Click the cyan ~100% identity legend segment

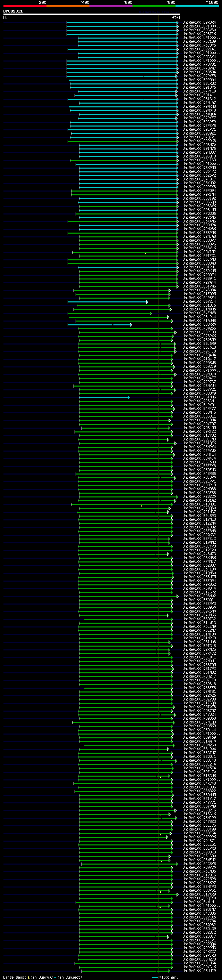197,6
